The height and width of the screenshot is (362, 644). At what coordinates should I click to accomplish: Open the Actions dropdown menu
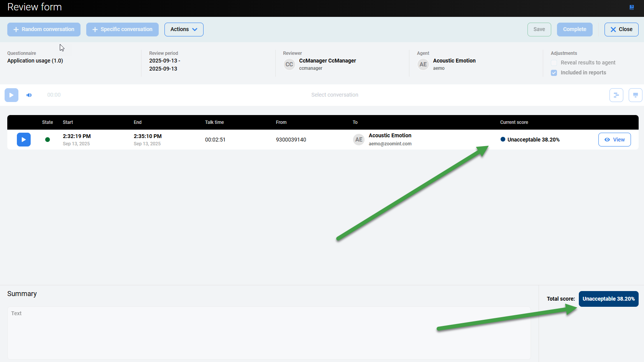point(184,30)
